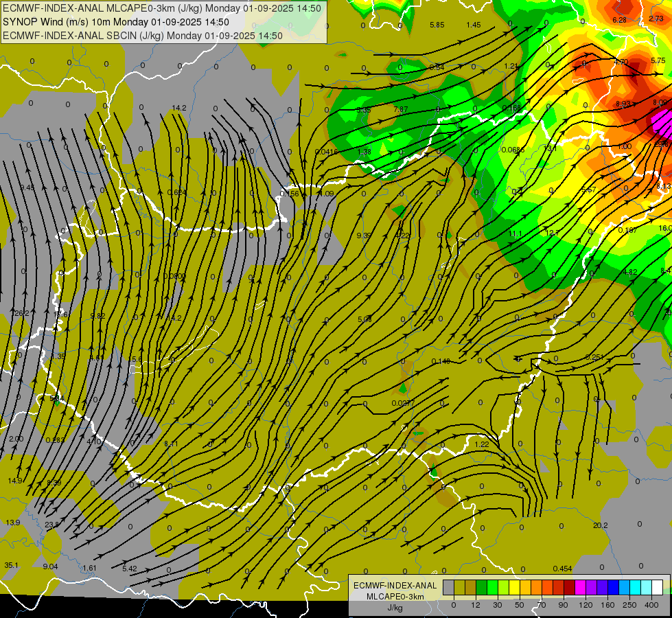Select the '50' legend tick label
The width and height of the screenshot is (672, 618).
tap(520, 605)
